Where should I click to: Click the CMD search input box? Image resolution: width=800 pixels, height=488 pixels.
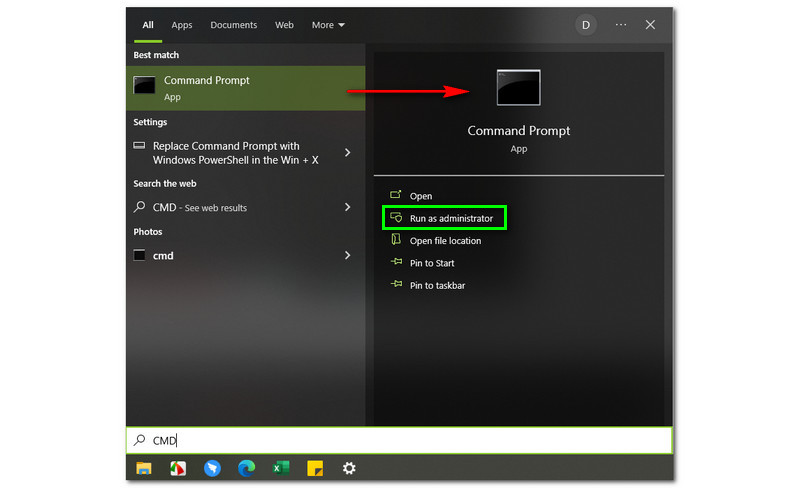click(x=400, y=440)
